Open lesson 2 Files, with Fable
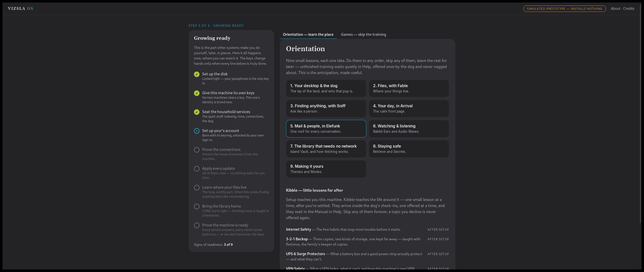 (409, 88)
